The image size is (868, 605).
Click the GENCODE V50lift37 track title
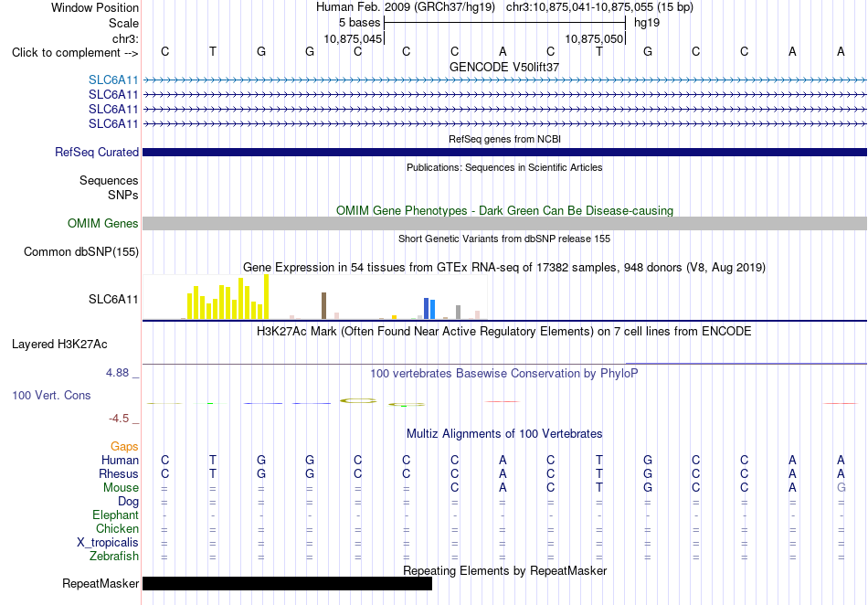tap(504, 67)
